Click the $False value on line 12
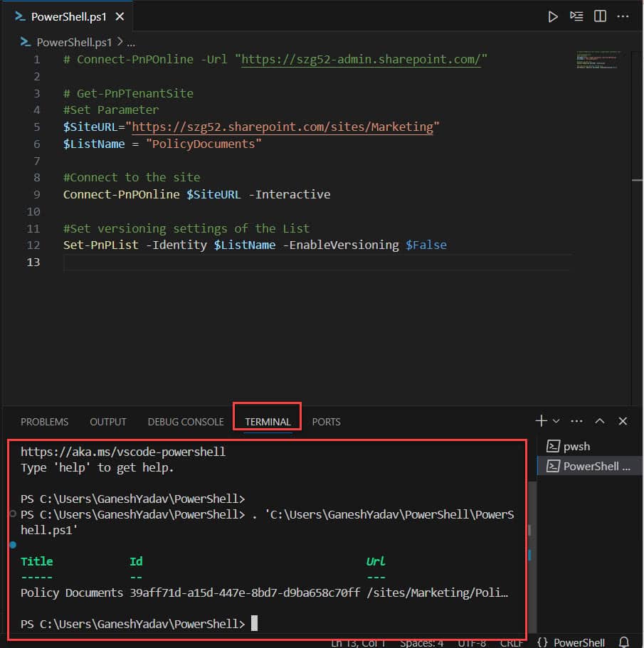The image size is (644, 648). click(426, 245)
